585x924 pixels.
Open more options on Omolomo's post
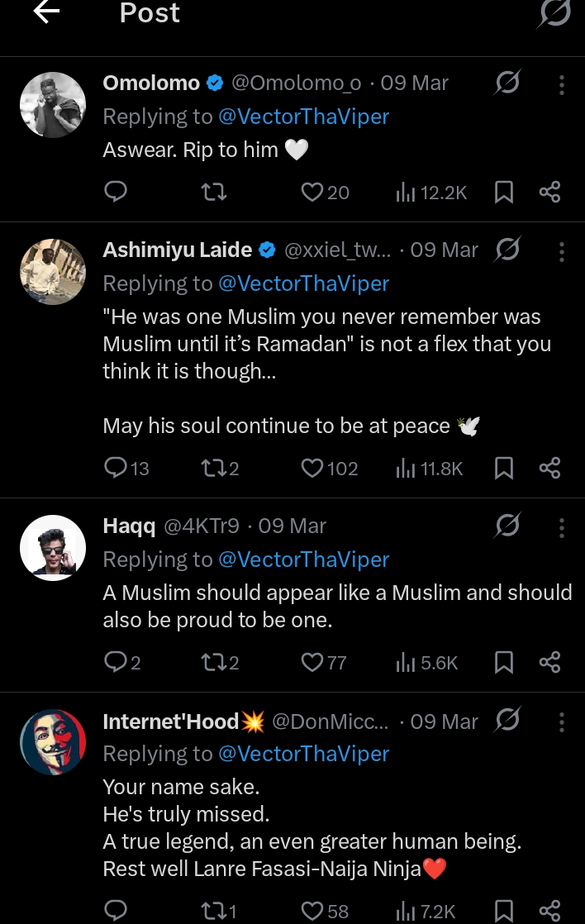coord(562,84)
